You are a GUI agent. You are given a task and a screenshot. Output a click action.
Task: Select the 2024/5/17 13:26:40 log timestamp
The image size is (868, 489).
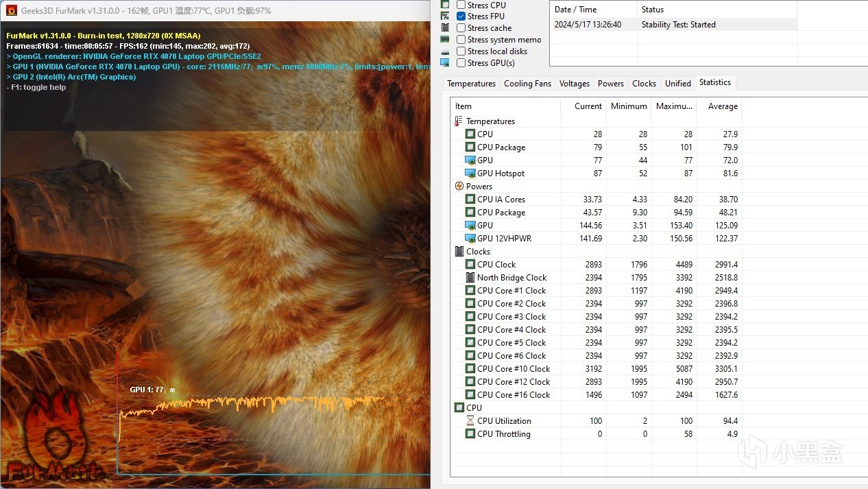tap(588, 25)
